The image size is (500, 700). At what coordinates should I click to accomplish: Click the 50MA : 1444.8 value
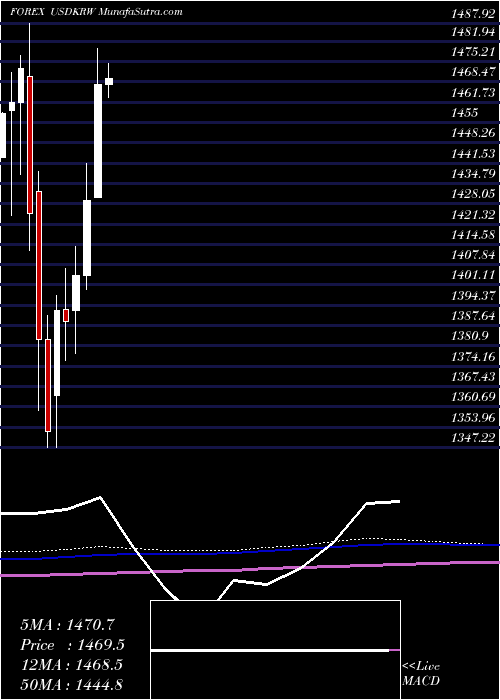coord(71,685)
